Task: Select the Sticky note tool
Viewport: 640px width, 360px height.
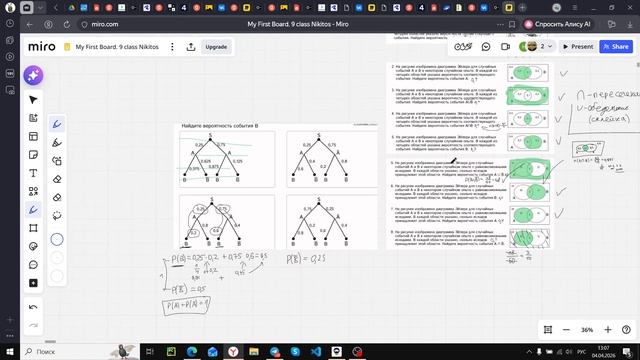Action: click(33, 155)
